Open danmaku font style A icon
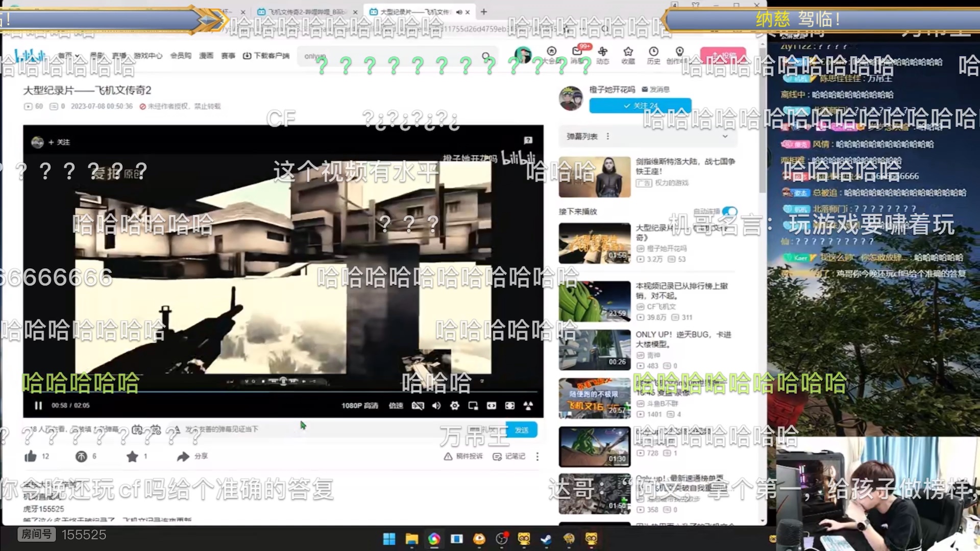Image resolution: width=980 pixels, height=551 pixels. pos(176,430)
